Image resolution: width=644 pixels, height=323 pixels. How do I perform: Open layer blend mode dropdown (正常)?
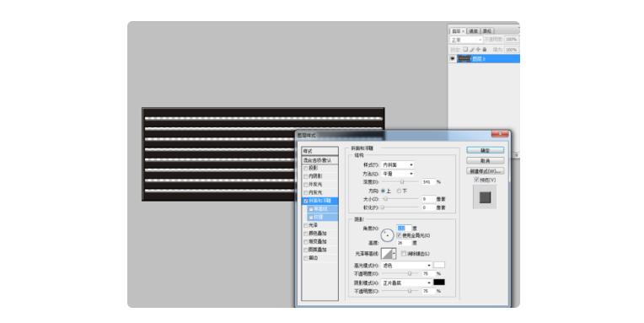[466, 40]
